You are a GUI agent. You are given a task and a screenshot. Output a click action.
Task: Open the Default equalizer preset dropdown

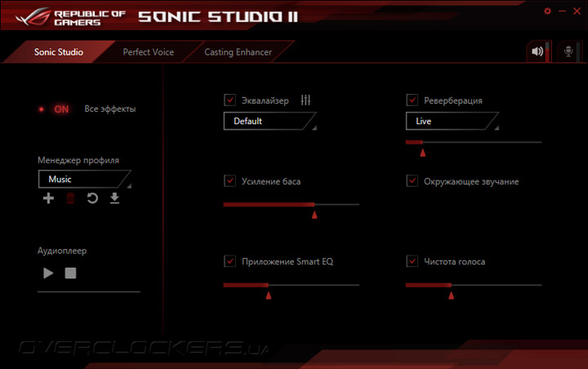coord(270,121)
